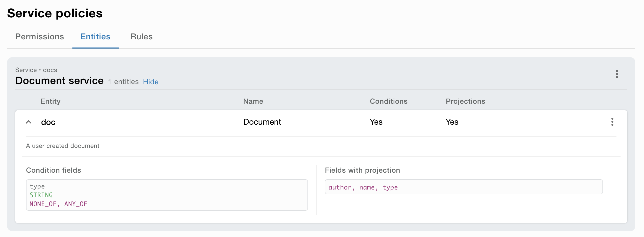The width and height of the screenshot is (644, 237).
Task: Click the Conditions column header
Action: pos(388,101)
